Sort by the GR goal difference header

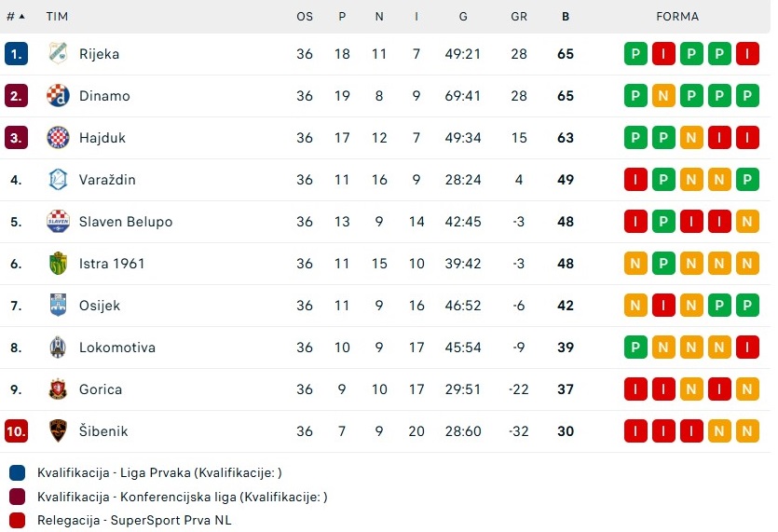tap(518, 17)
